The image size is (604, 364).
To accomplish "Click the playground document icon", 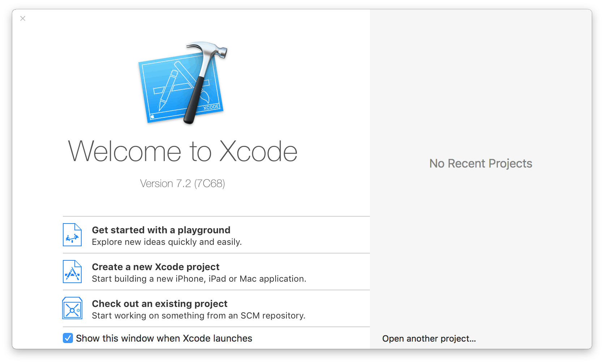I will click(x=72, y=235).
